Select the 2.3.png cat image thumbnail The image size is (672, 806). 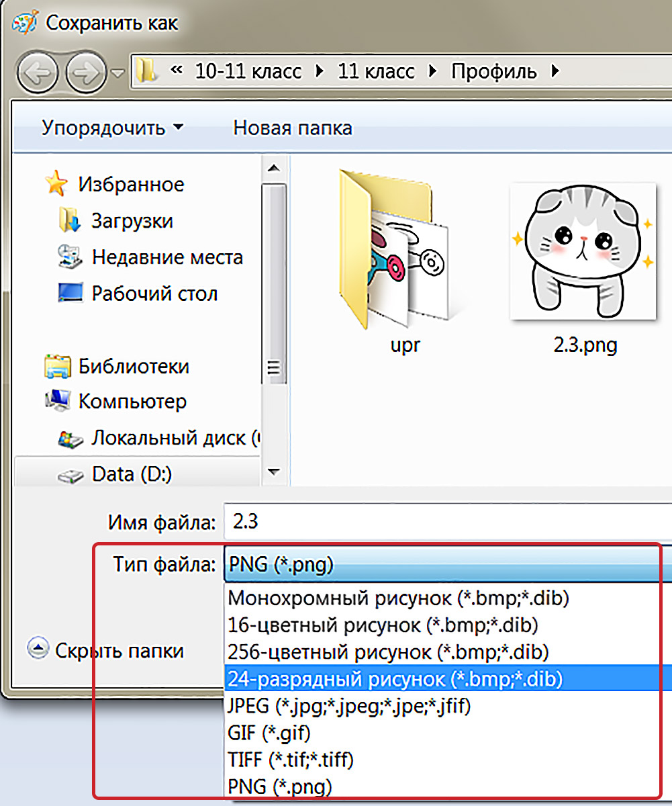(x=583, y=251)
